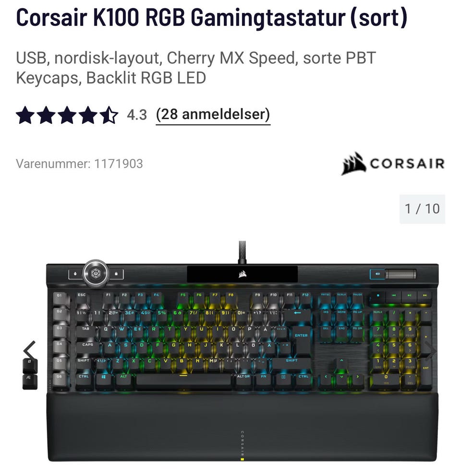Click the iCUE control wheel on keyboard
461x476 pixels.
(x=96, y=273)
